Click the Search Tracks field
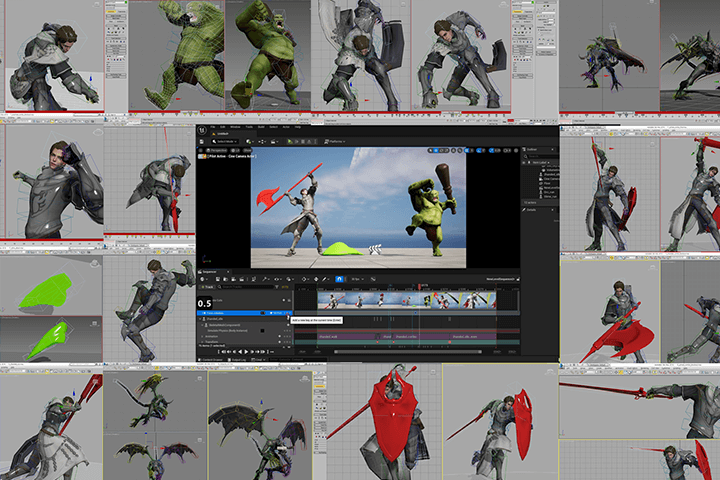 point(246,287)
